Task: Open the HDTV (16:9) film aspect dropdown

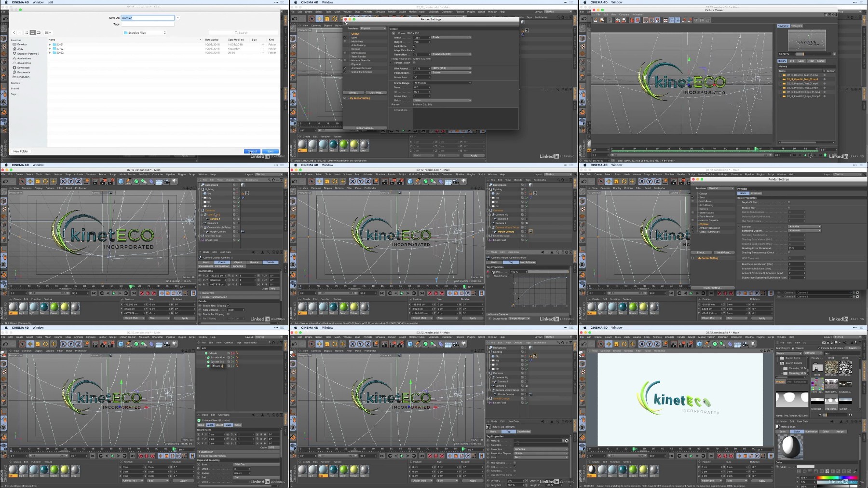Action: [451, 68]
